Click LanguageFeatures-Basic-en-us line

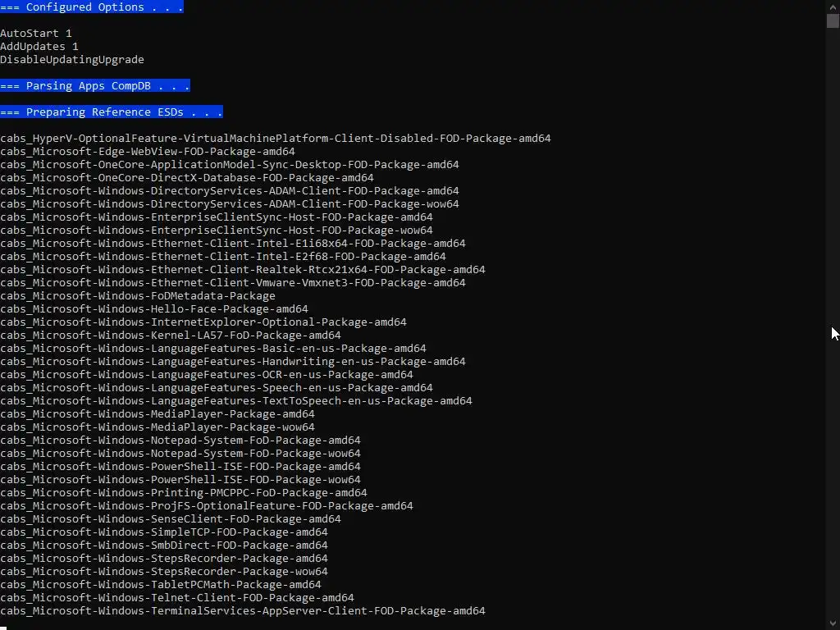click(x=213, y=348)
